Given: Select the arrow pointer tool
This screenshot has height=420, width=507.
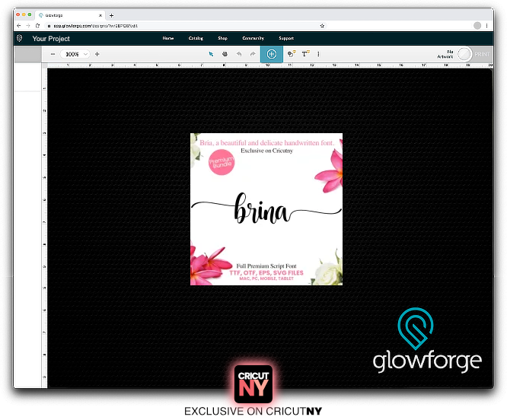Looking at the screenshot, I should coord(211,54).
